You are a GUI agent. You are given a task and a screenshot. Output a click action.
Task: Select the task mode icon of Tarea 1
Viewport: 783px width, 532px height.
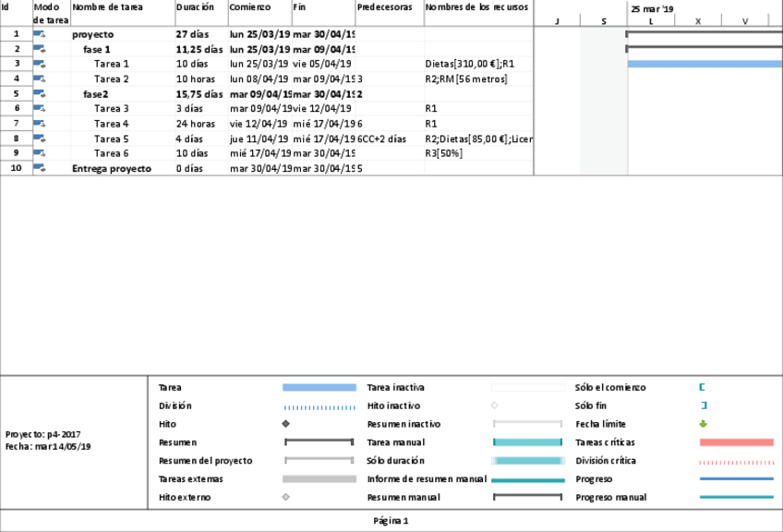pyautogui.click(x=40, y=64)
